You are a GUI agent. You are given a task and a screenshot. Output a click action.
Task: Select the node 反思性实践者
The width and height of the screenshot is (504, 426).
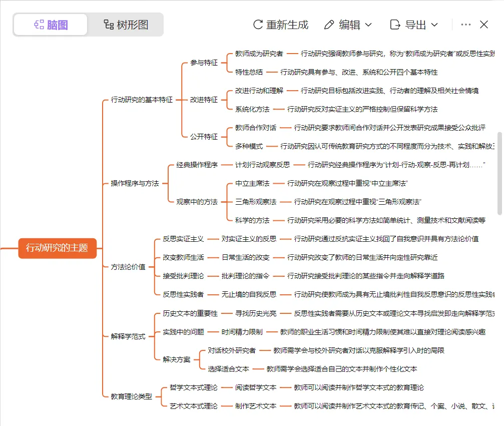(183, 294)
